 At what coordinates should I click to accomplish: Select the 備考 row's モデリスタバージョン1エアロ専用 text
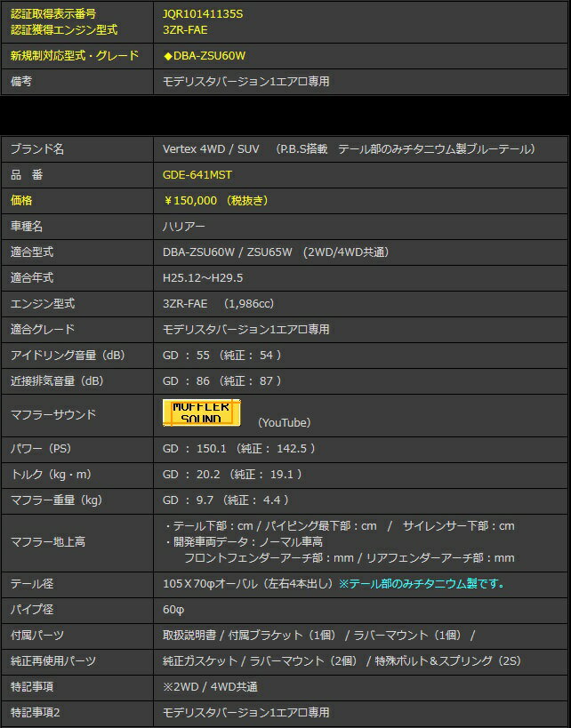point(245,81)
